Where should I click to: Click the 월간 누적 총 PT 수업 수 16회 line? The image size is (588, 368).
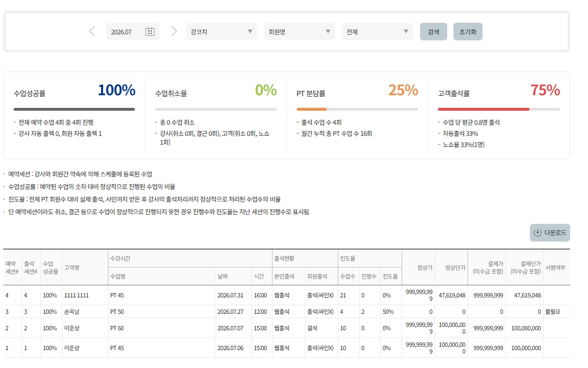[337, 133]
